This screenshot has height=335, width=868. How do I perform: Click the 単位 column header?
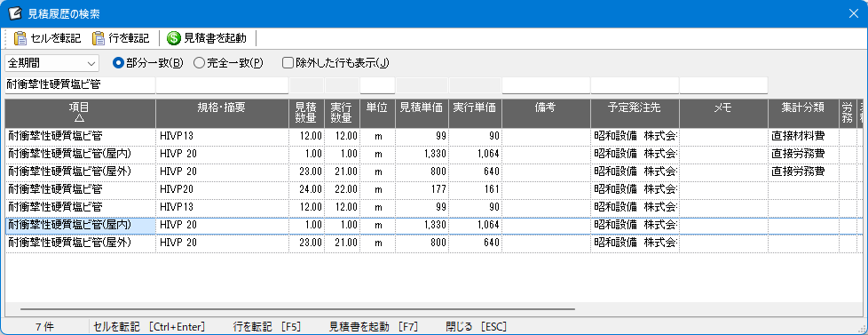coord(377,113)
